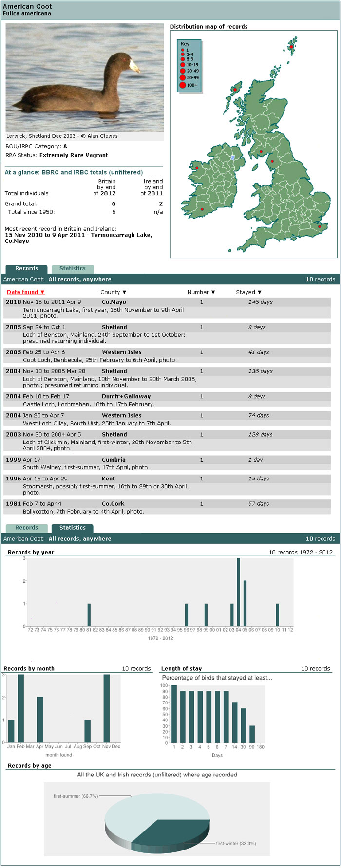
Task: Select the 2004 Dumfr+Galloway record row
Action: pos(167,400)
